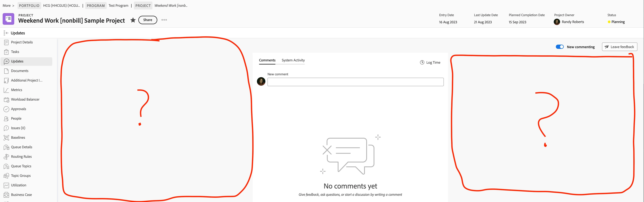Open the Baselines section icon
Screen dimensions: 644x202
[6, 138]
